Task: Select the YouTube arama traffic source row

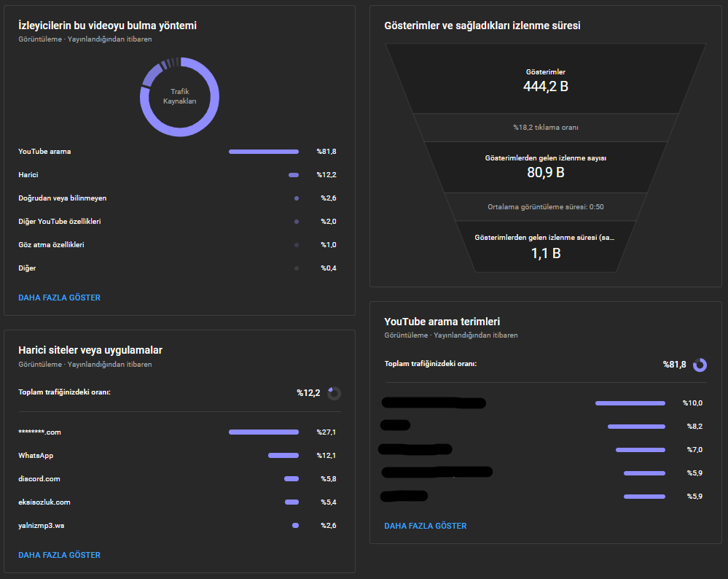Action: 177,152
